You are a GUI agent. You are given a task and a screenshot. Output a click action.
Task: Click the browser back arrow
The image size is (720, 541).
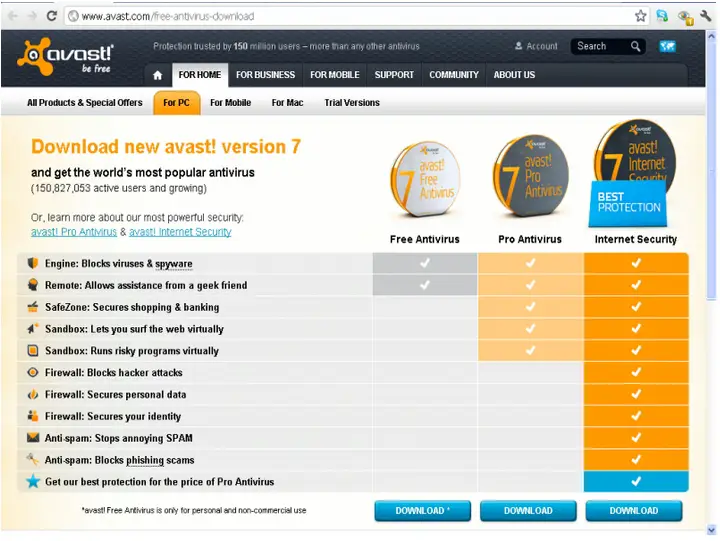pyautogui.click(x=13, y=16)
